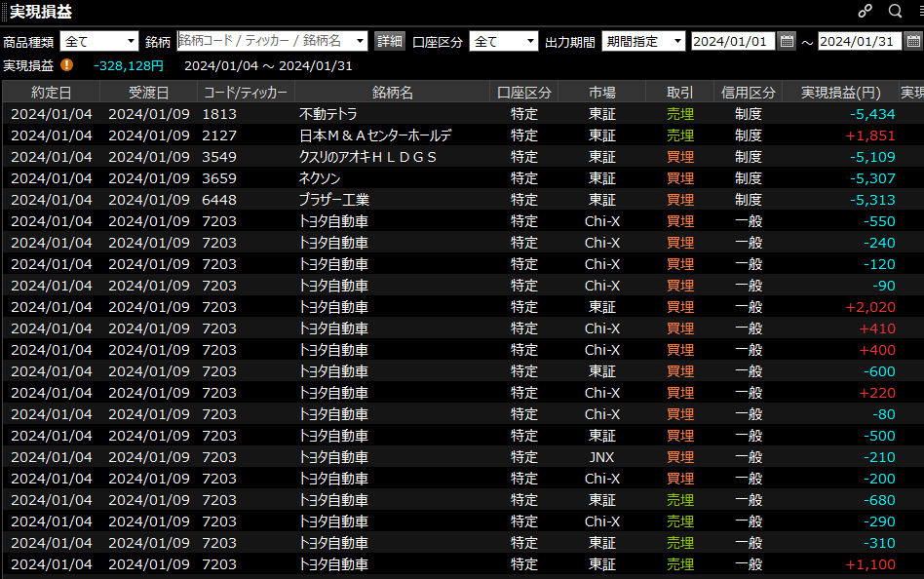Screen dimensions: 924x579
Task: Click Toyota row value -550
Action: point(879,221)
